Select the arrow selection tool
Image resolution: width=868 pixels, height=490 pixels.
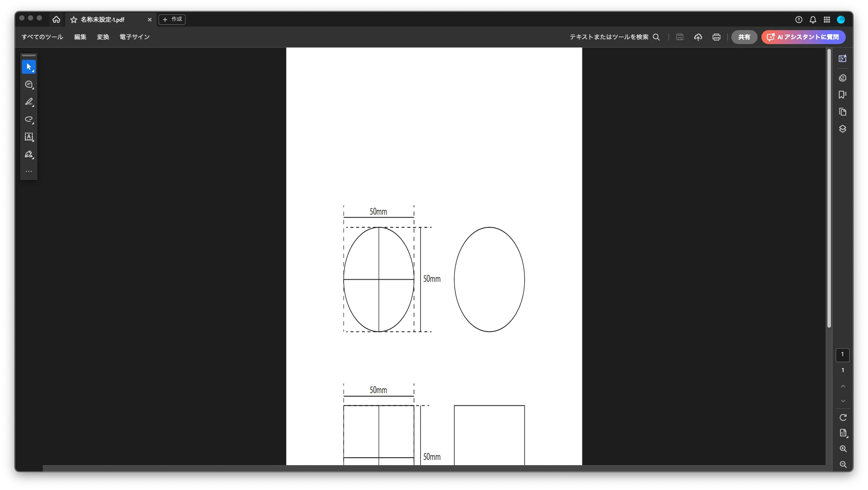[x=29, y=67]
